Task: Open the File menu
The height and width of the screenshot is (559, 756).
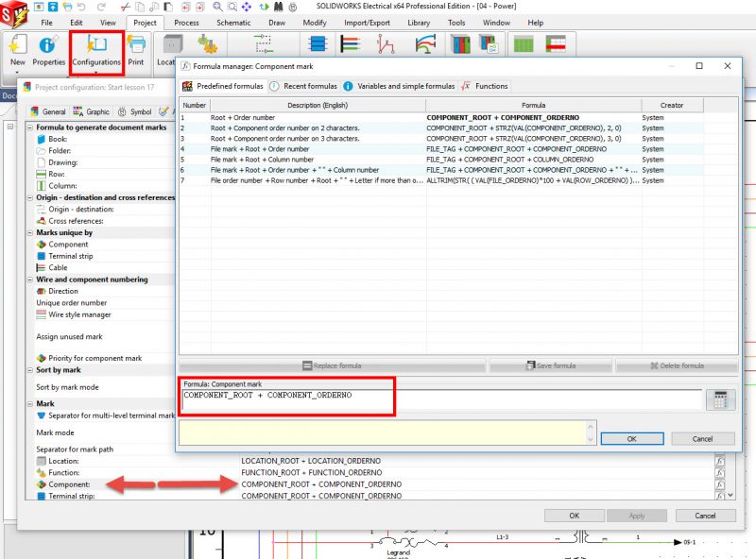Action: [46, 23]
